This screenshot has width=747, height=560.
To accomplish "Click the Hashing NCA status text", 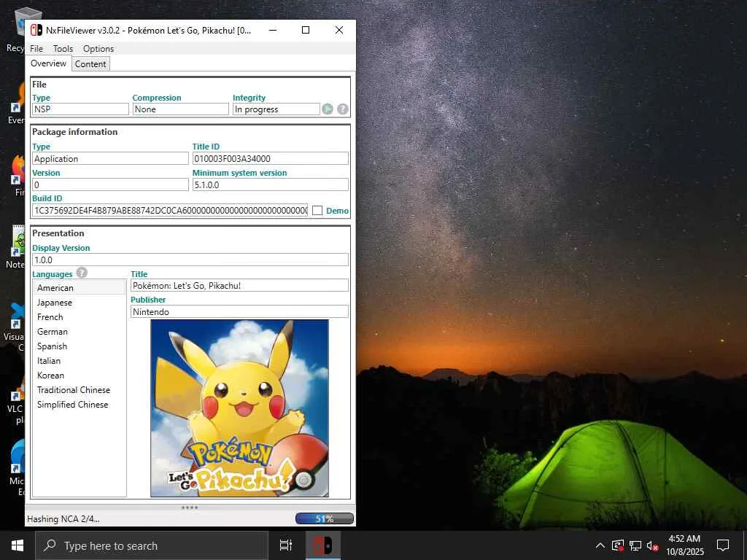I will point(63,519).
